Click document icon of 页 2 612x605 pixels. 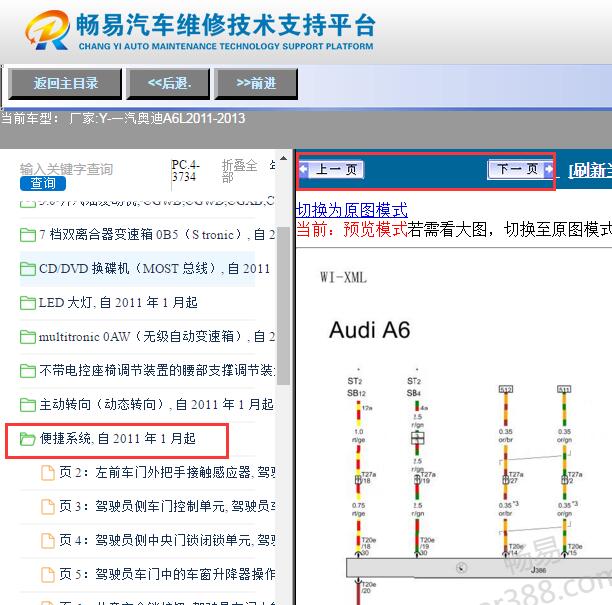(x=48, y=473)
